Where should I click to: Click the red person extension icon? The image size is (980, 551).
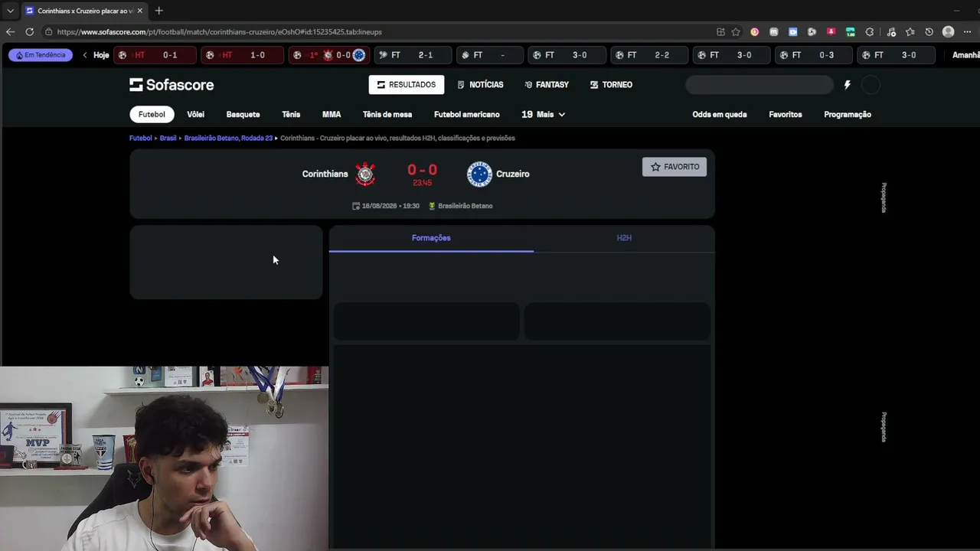pos(831,32)
